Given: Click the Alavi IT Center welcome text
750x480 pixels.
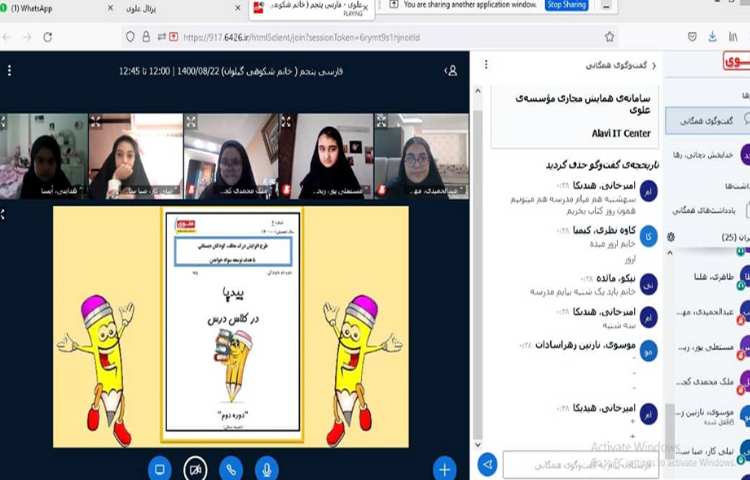Looking at the screenshot, I should [x=621, y=133].
